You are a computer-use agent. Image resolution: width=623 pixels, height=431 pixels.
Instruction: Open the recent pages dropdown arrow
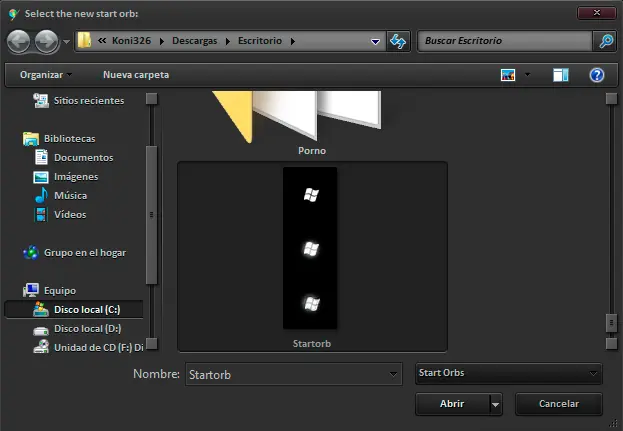click(x=66, y=41)
